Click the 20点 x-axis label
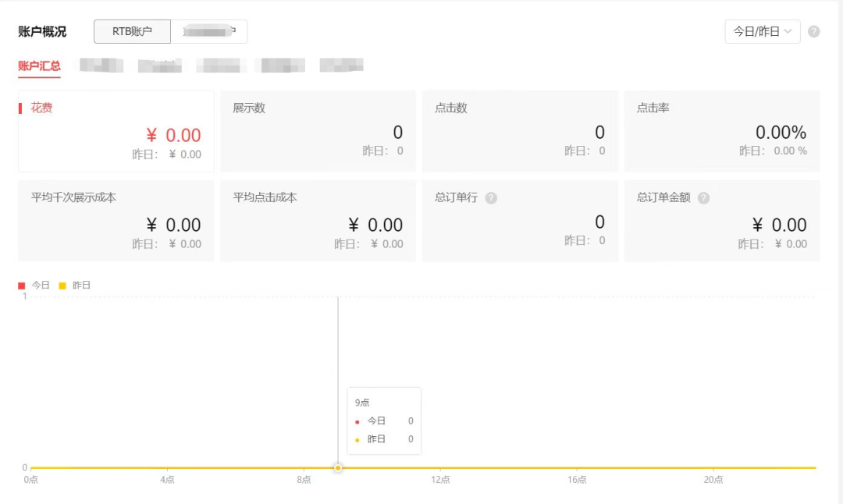This screenshot has height=504, width=843. pos(713,479)
